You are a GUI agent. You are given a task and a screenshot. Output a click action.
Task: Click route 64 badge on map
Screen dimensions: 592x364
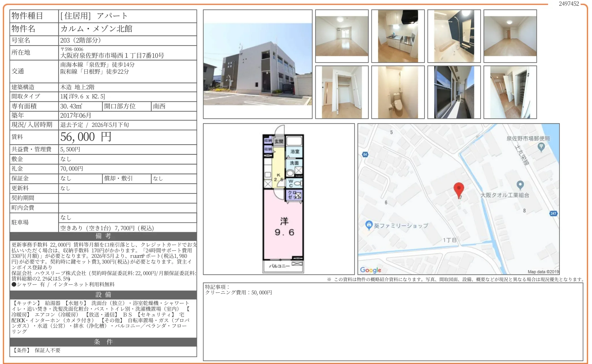tap(365, 155)
